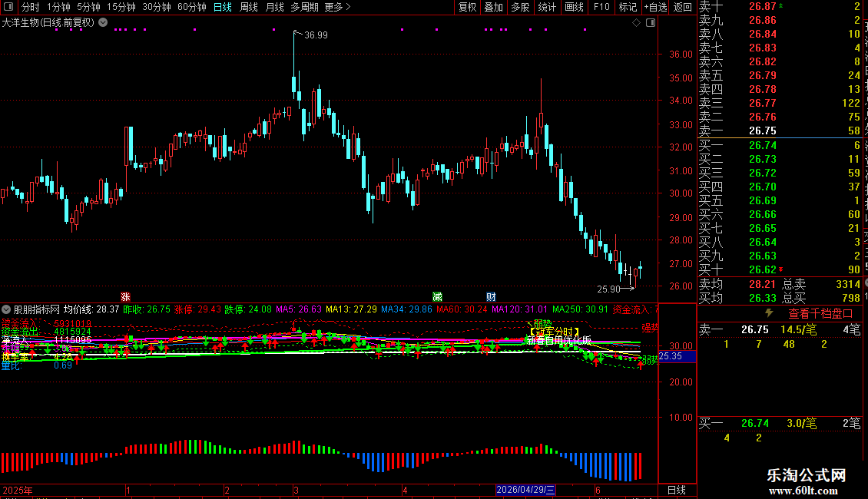Click the 日线 period label at bottom right
The width and height of the screenshot is (868, 499).
(677, 490)
